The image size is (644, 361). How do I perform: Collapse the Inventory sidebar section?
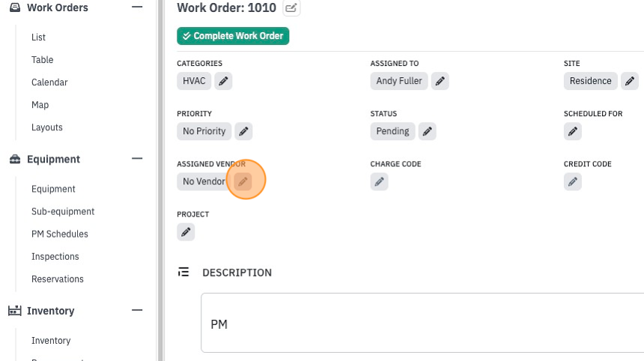point(137,310)
